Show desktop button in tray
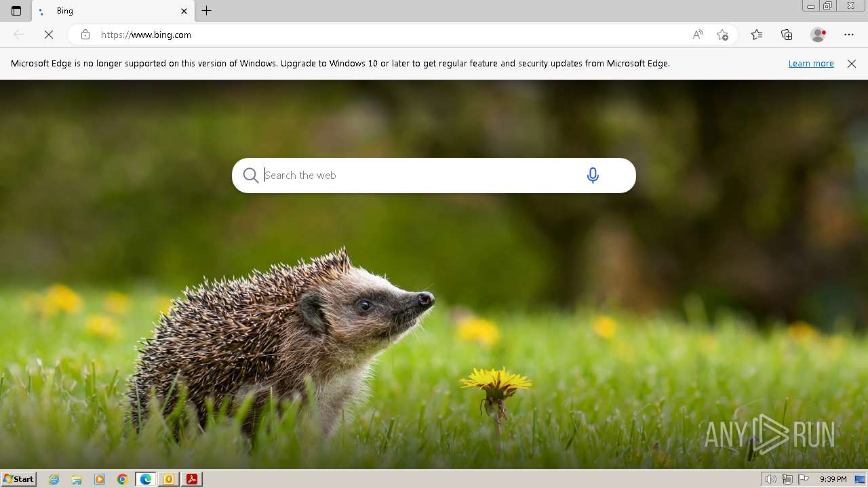The width and height of the screenshot is (868, 488). [x=861, y=479]
